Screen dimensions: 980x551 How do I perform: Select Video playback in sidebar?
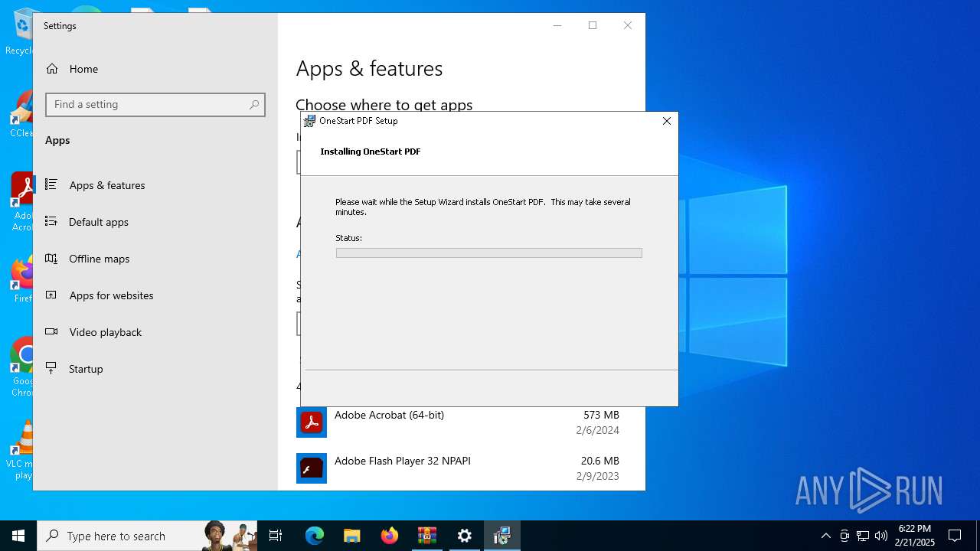coord(106,332)
